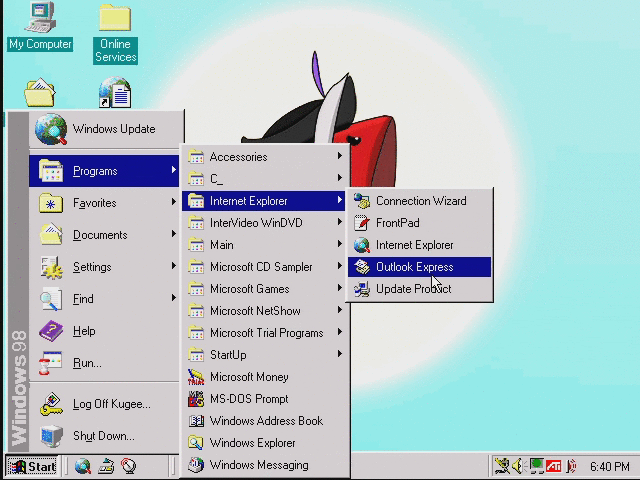This screenshot has width=640, height=480.
Task: Click the MS-DOS Prompt icon
Action: [x=196, y=399]
